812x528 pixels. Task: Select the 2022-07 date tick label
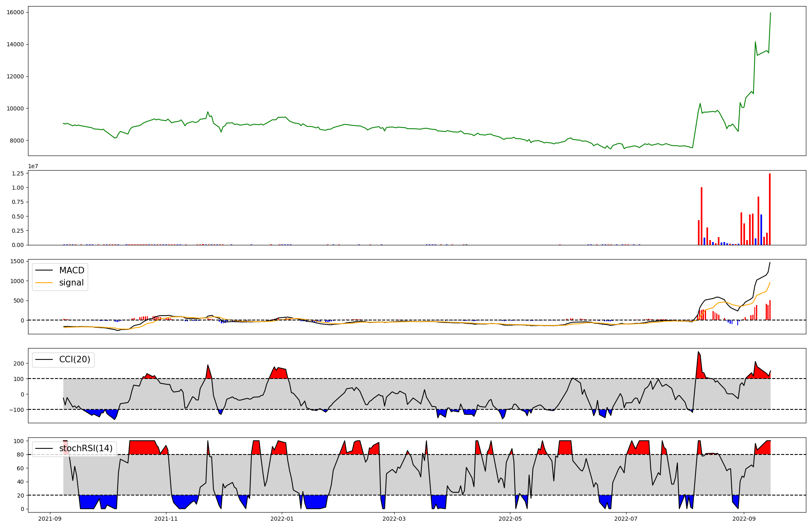(626, 519)
